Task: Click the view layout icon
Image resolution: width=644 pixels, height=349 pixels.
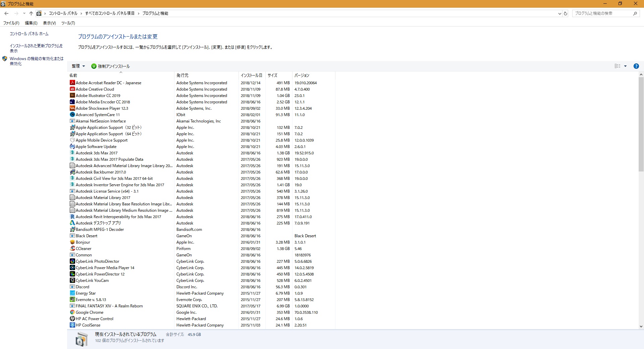Action: [x=618, y=66]
